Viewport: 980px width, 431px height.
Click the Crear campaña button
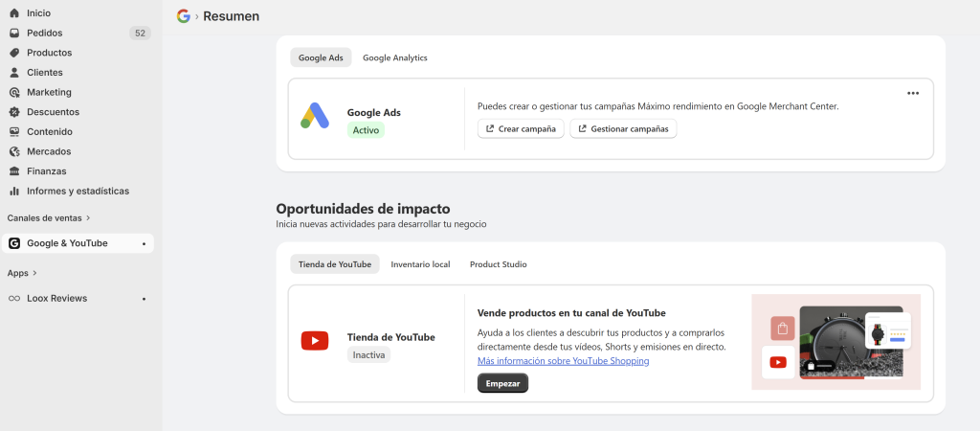click(x=521, y=128)
